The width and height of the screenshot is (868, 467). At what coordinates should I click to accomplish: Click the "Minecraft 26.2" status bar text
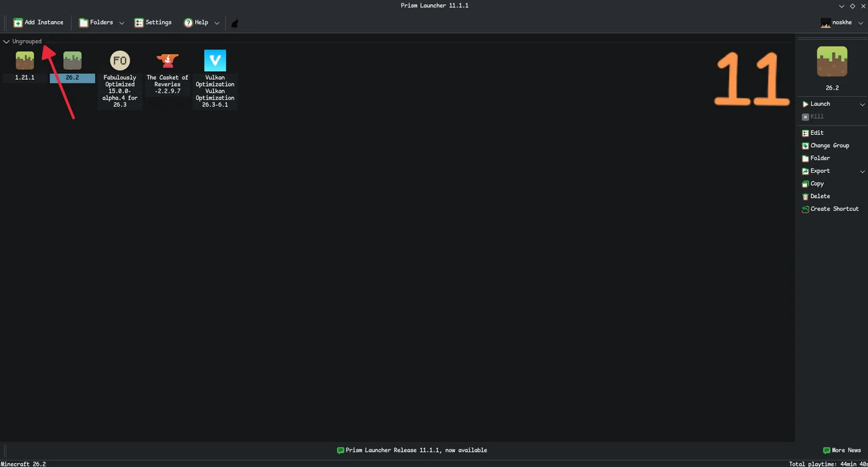23,464
